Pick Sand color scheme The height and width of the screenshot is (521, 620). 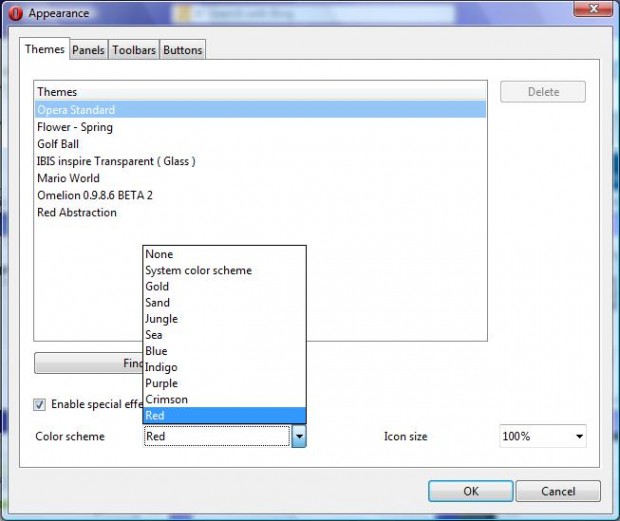tap(224, 302)
